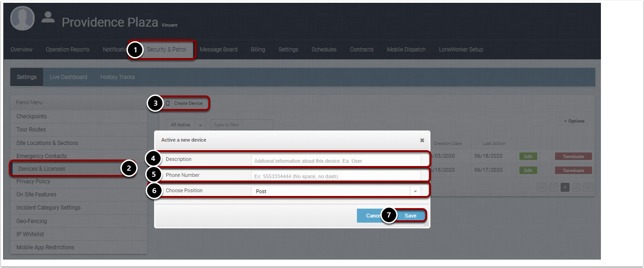Go to the next page of devices

coord(577,187)
